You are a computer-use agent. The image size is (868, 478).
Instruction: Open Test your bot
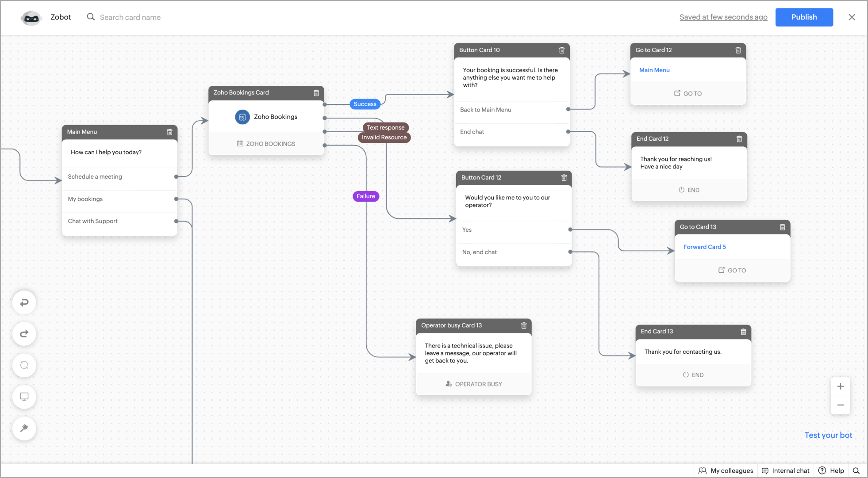828,435
